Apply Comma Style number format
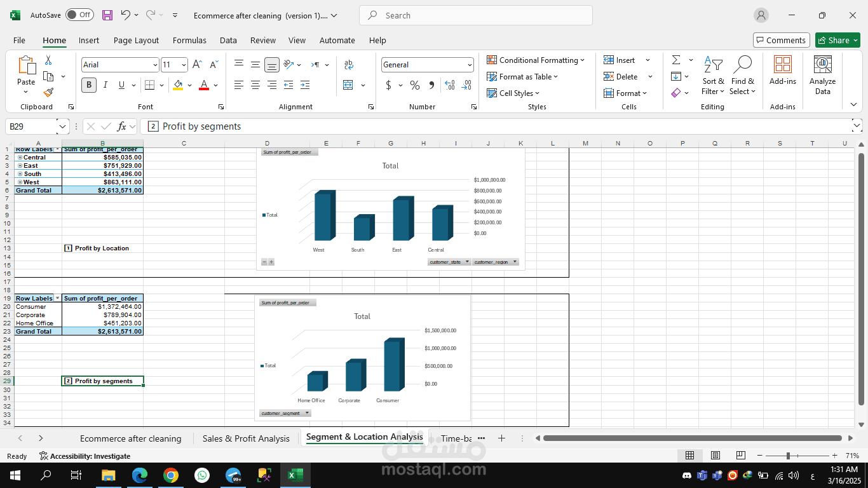This screenshot has height=488, width=868. (431, 85)
